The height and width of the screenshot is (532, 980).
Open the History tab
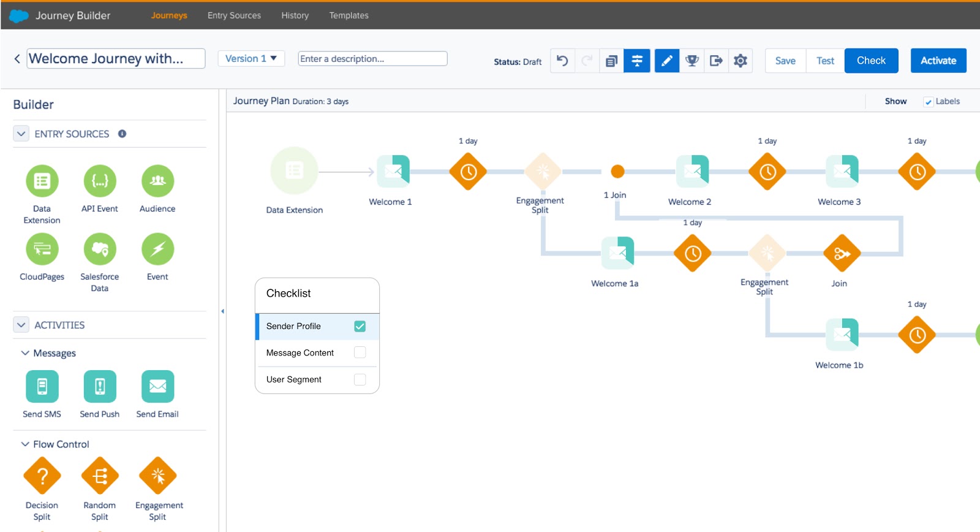pyautogui.click(x=295, y=15)
